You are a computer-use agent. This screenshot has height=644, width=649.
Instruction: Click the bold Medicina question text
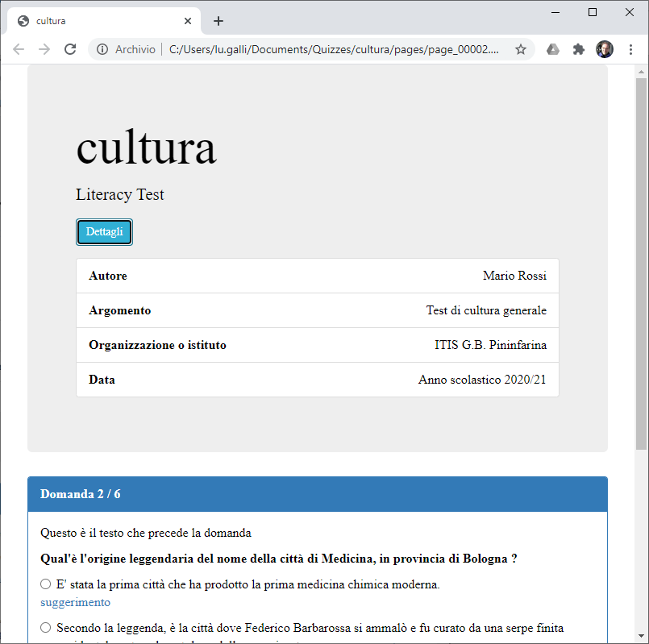(279, 559)
